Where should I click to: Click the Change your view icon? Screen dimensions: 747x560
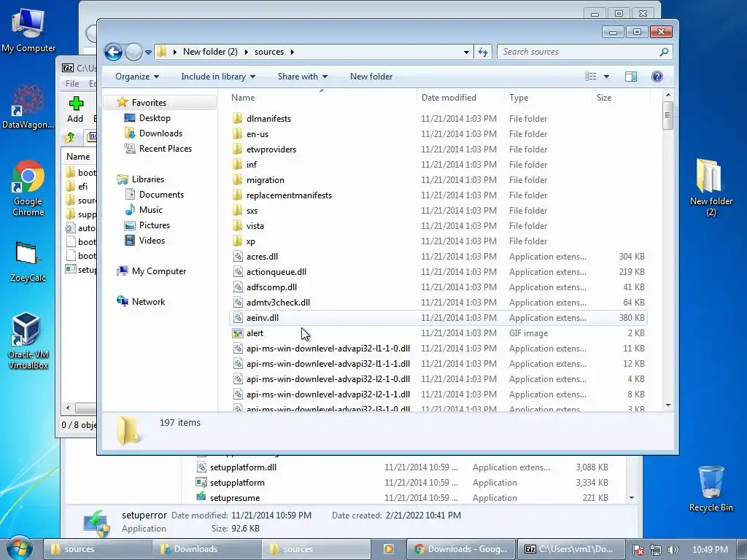point(591,77)
